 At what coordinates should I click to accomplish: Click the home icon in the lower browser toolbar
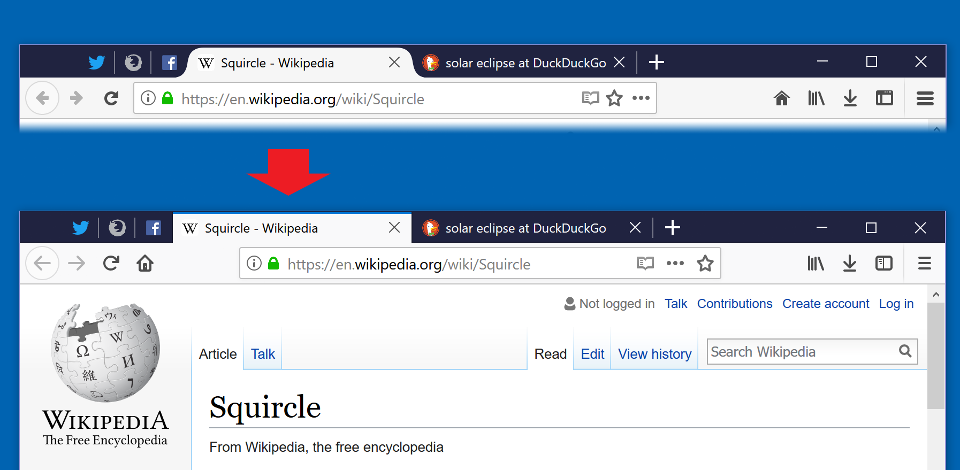(145, 264)
